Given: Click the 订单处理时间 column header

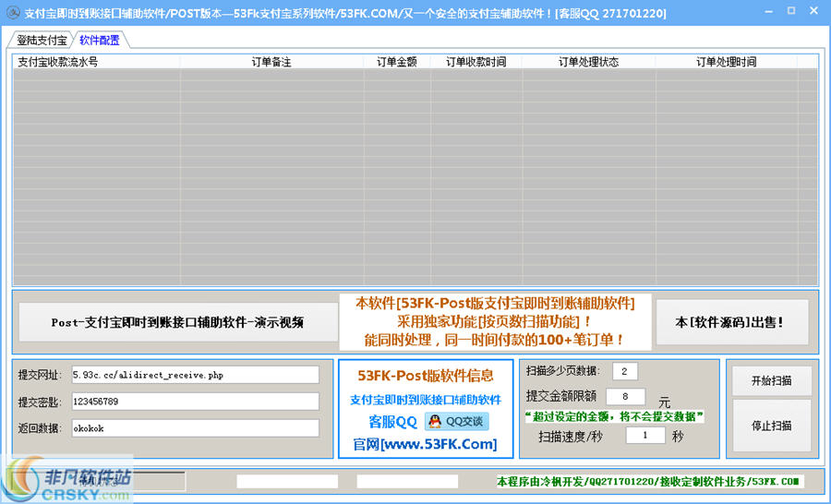Looking at the screenshot, I should [726, 62].
